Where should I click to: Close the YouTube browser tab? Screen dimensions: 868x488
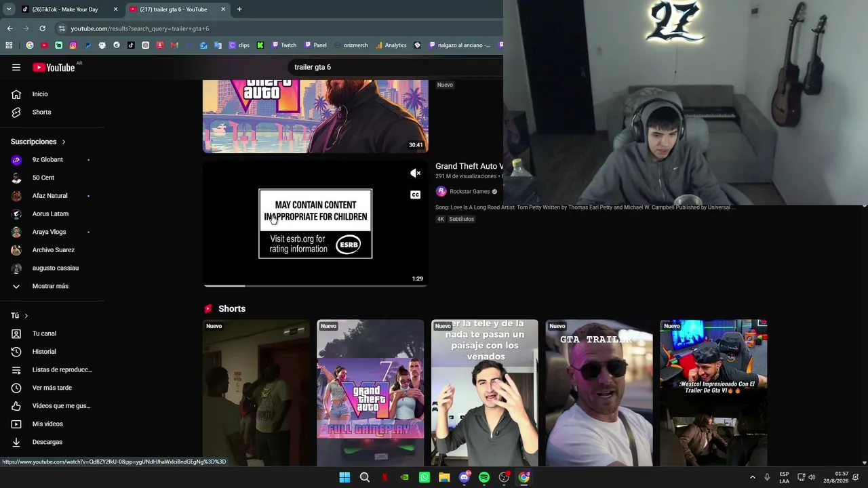point(223,9)
